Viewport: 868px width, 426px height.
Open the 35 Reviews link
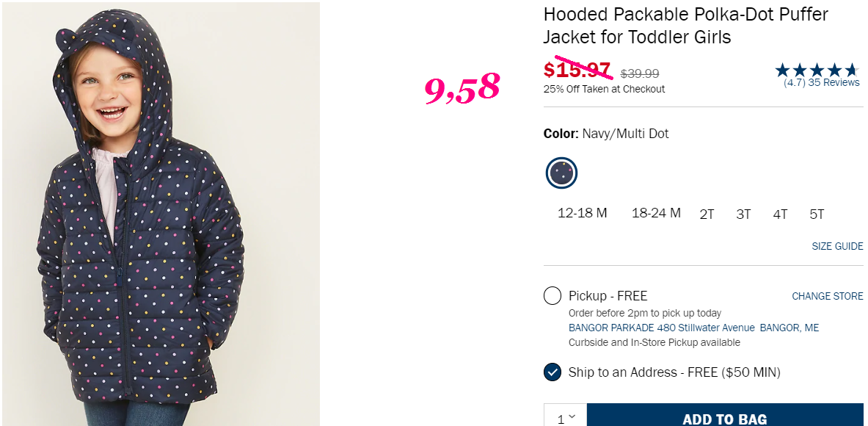coord(834,82)
